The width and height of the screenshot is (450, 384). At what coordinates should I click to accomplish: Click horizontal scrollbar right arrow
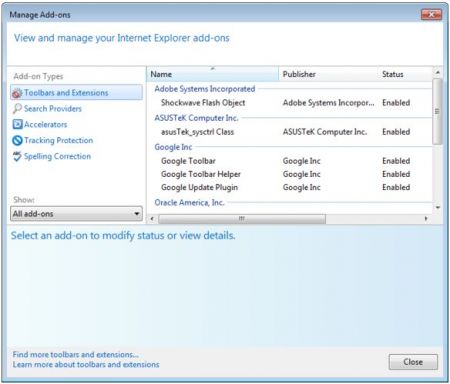(x=426, y=219)
